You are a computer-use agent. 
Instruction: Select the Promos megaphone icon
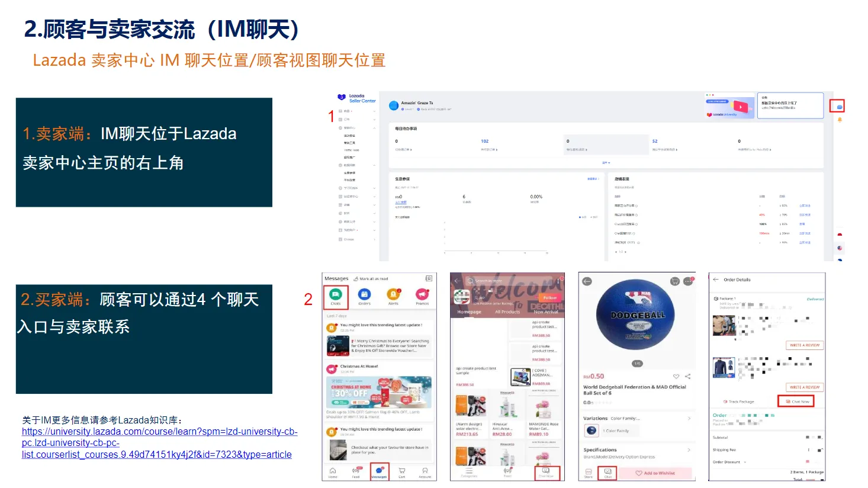tap(422, 295)
